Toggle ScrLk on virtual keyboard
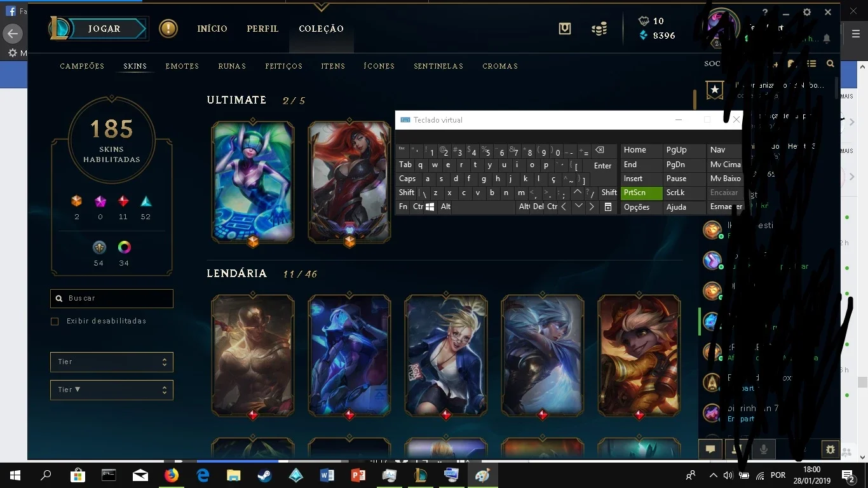This screenshot has height=488, width=868. (x=685, y=193)
